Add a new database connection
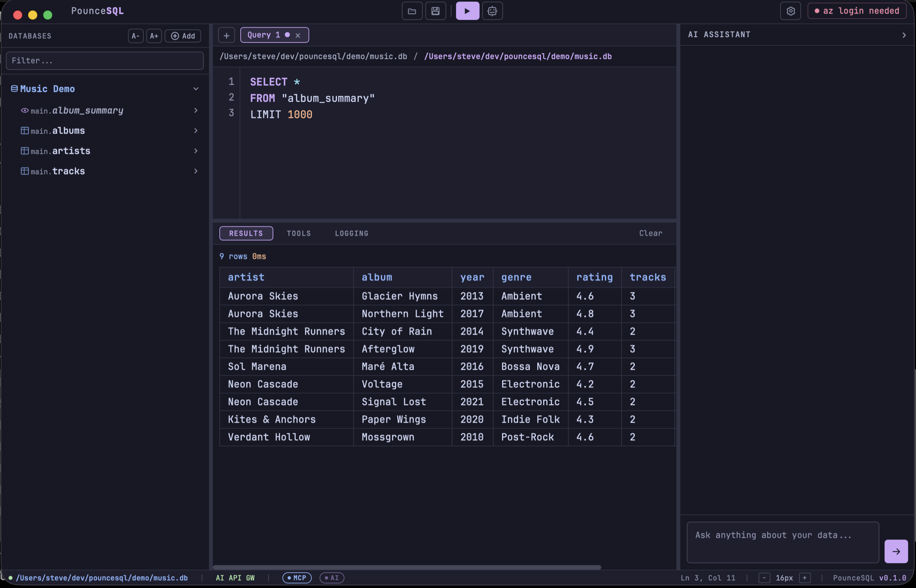 [x=183, y=36]
